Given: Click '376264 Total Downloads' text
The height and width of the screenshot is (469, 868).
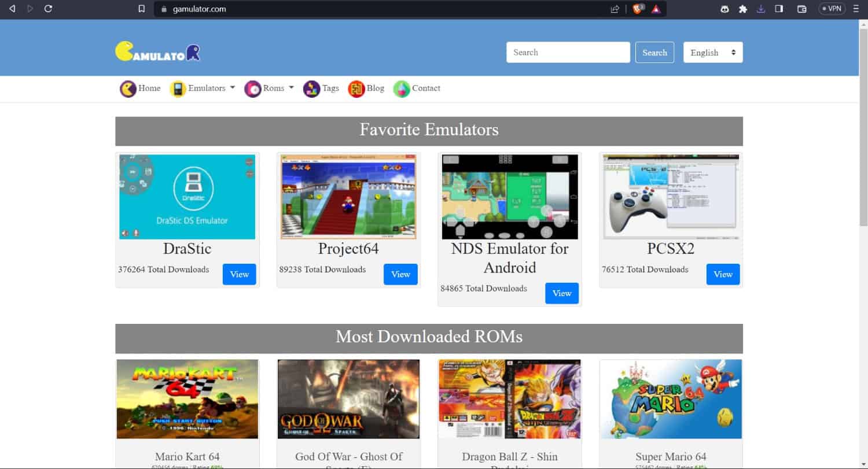Looking at the screenshot, I should point(164,269).
